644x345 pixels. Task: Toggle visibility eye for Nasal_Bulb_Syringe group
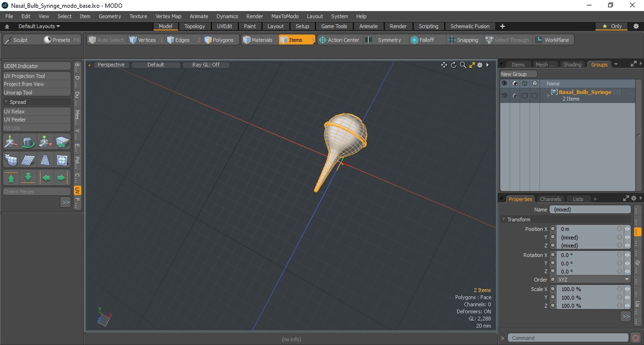pyautogui.click(x=504, y=96)
